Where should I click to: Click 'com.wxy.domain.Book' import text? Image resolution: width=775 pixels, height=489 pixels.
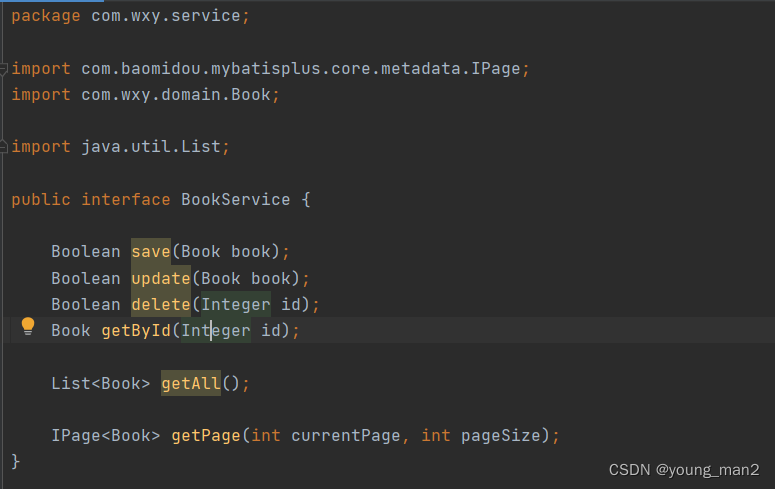[x=176, y=95]
